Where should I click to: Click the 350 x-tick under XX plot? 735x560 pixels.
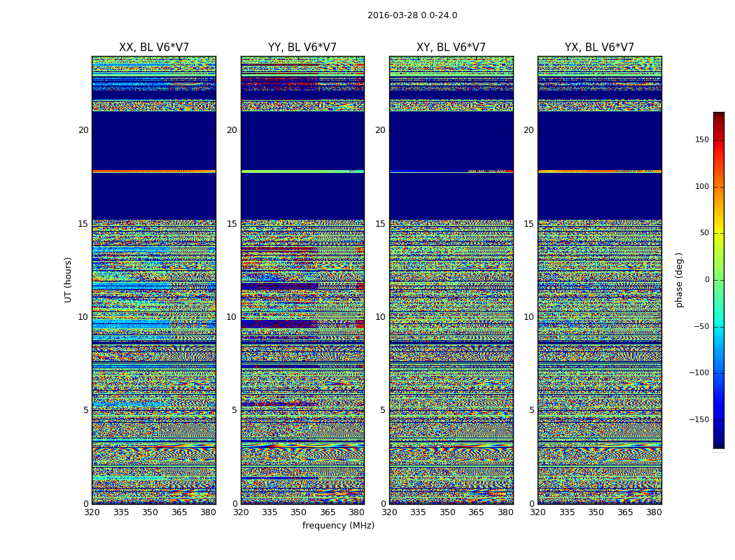[x=150, y=512]
